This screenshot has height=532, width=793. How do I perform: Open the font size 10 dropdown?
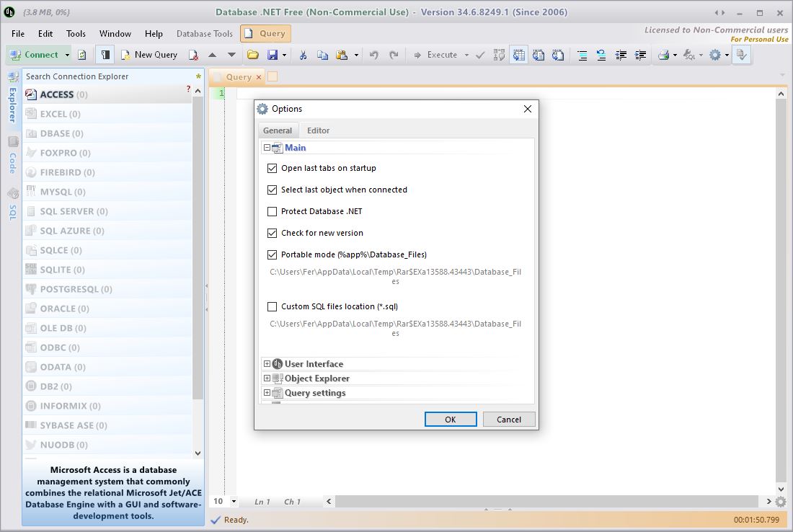[x=234, y=501]
